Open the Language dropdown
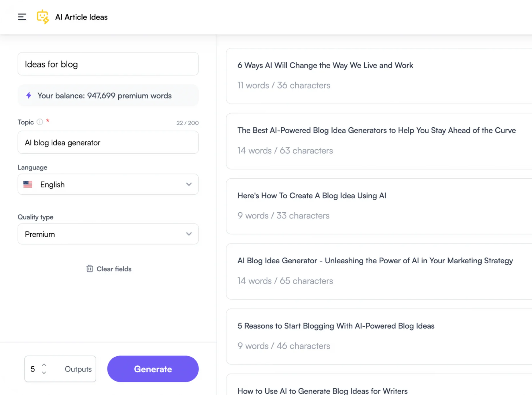The height and width of the screenshot is (395, 532). point(108,184)
